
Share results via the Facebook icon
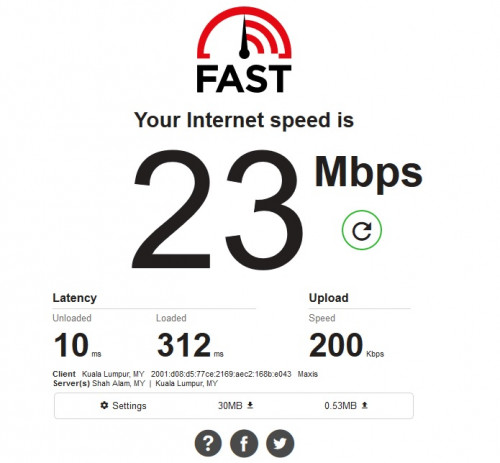(x=244, y=443)
